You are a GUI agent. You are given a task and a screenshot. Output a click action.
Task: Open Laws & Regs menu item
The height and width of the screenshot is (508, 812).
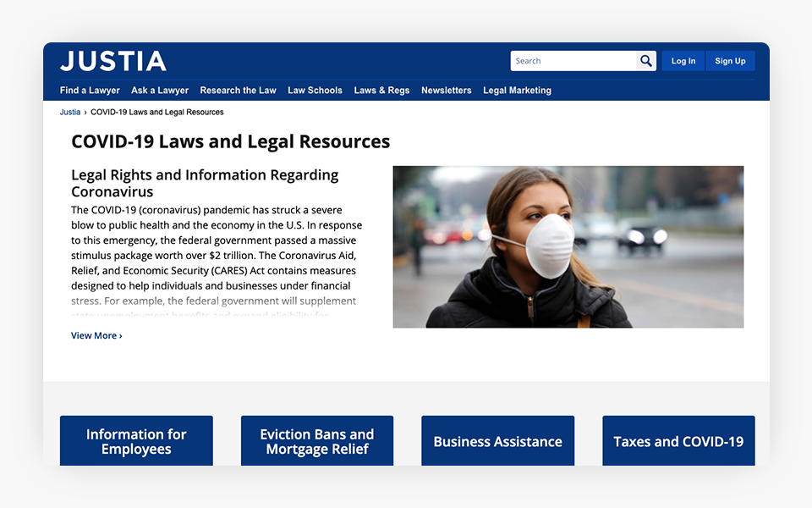coord(381,91)
